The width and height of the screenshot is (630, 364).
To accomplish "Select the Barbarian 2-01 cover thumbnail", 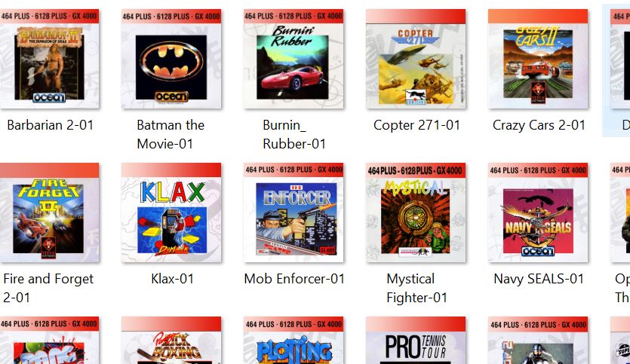I will (50, 59).
